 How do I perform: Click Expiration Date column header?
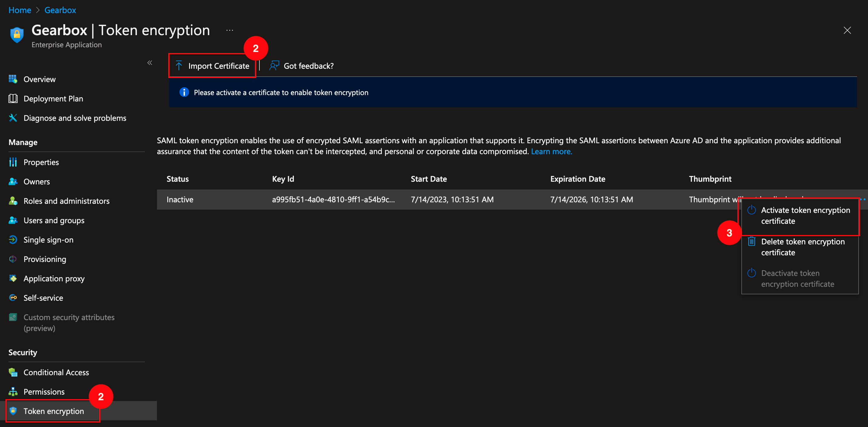point(578,179)
